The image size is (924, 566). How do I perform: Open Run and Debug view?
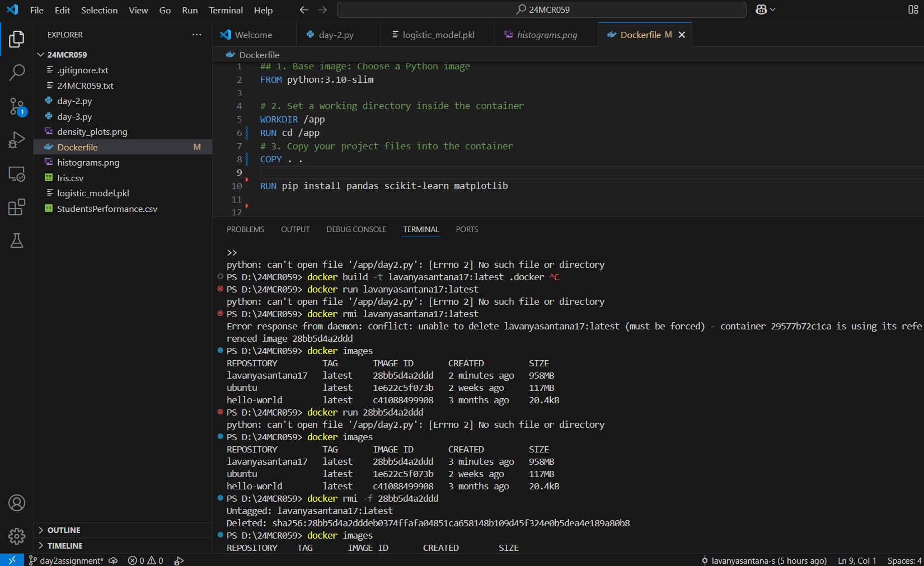point(17,140)
